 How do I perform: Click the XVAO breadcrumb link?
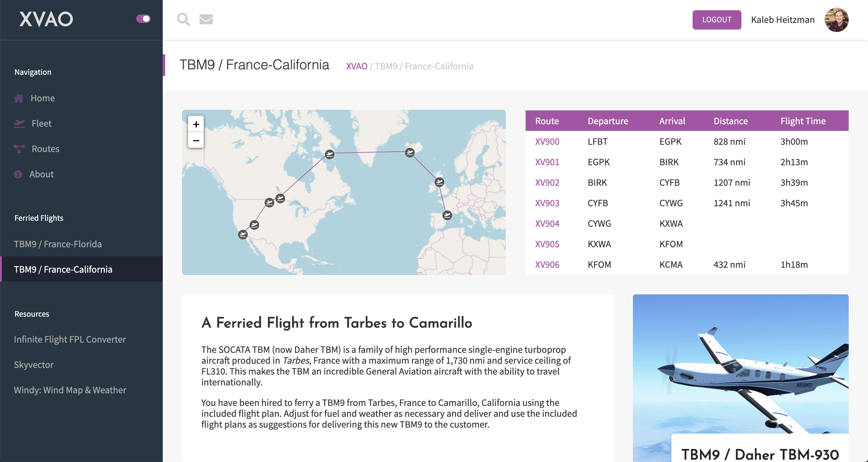click(357, 66)
